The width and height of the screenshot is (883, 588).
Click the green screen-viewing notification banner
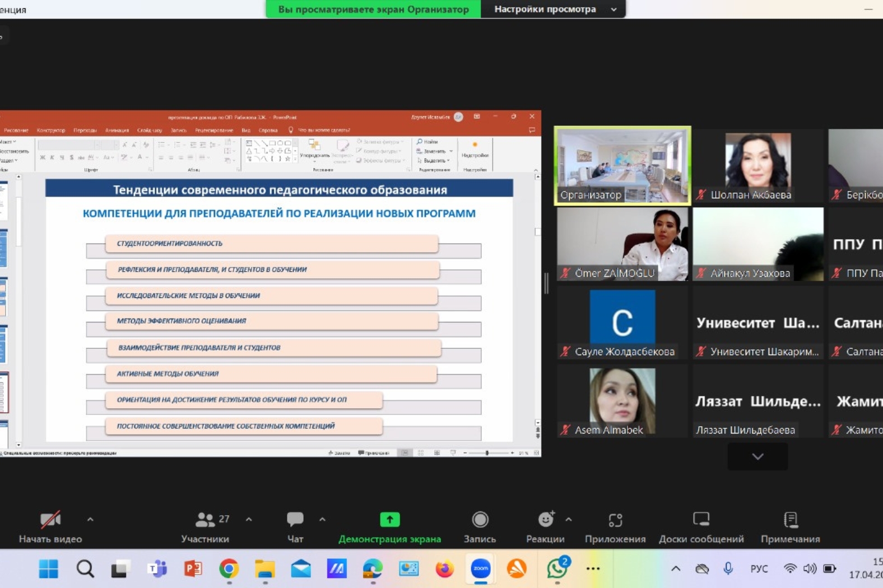point(373,10)
